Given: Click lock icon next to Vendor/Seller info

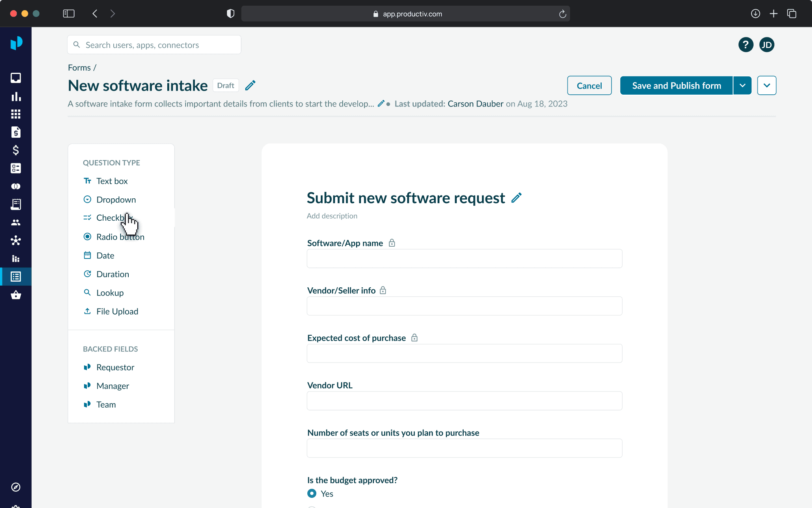Looking at the screenshot, I should [383, 291].
